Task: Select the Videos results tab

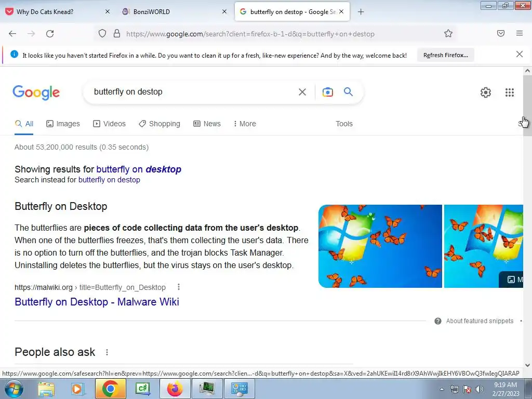Action: point(109,124)
